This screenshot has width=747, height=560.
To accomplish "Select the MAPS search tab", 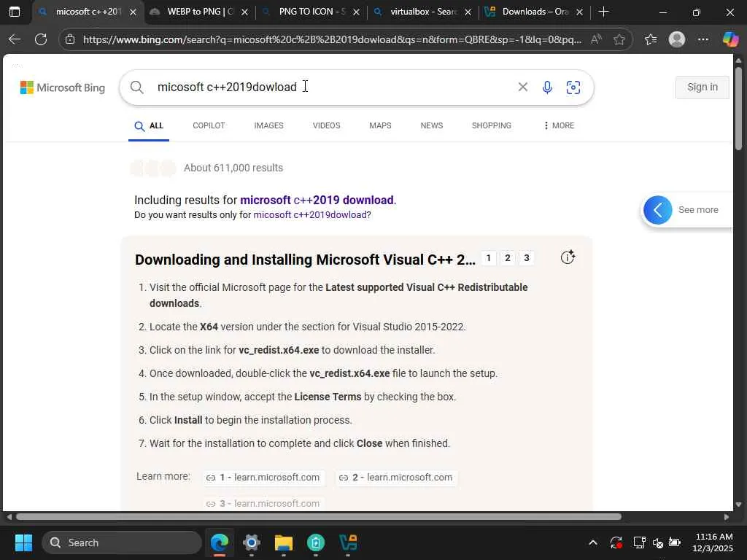I will (380, 125).
